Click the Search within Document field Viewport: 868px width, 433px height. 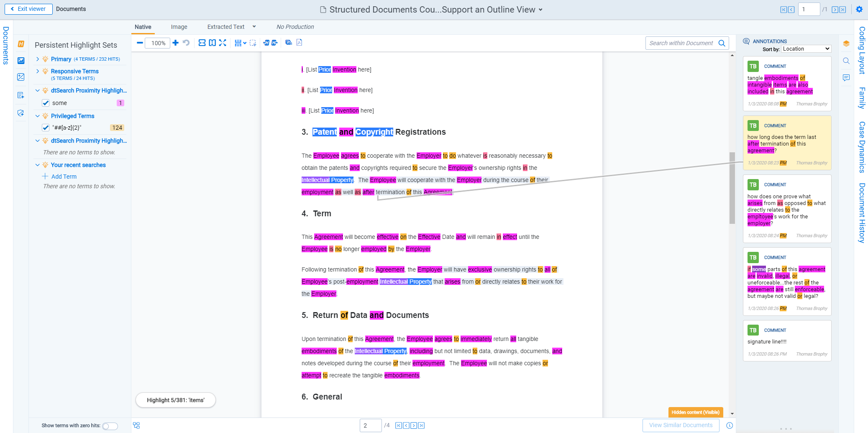(687, 43)
